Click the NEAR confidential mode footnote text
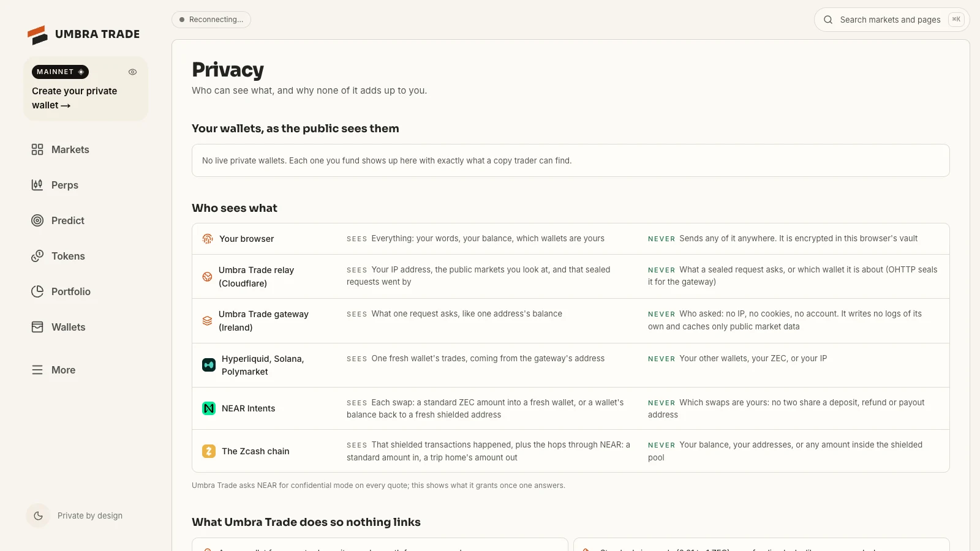Image resolution: width=980 pixels, height=551 pixels. [x=379, y=485]
